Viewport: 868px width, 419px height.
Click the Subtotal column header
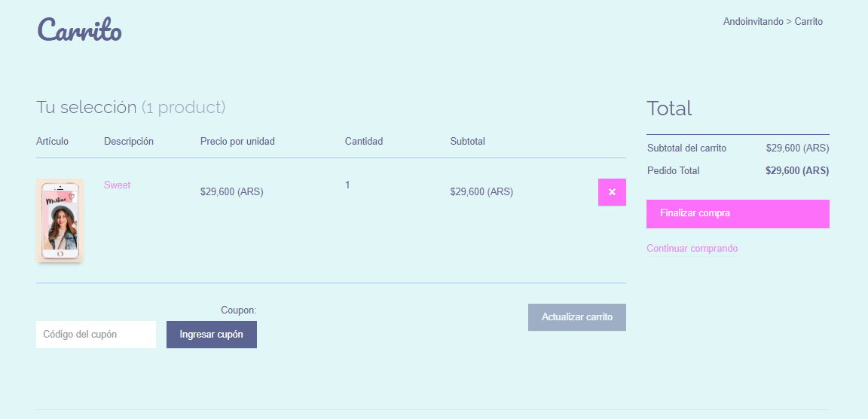point(467,142)
